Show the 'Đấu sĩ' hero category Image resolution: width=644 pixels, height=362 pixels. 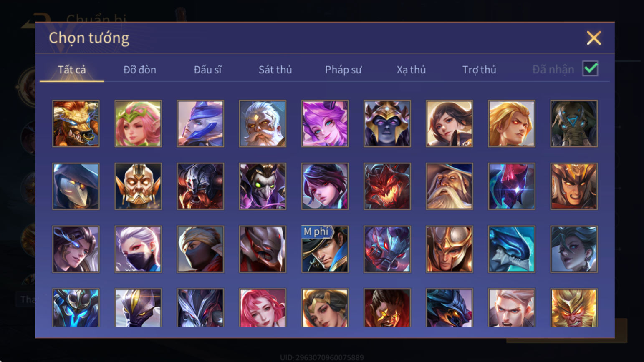tap(207, 70)
